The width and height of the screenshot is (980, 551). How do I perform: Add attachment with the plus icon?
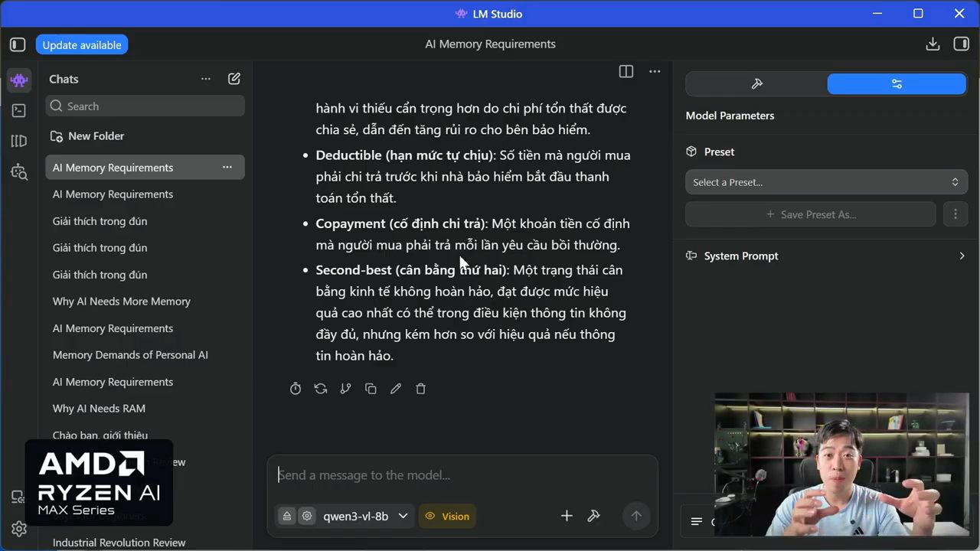coord(567,516)
